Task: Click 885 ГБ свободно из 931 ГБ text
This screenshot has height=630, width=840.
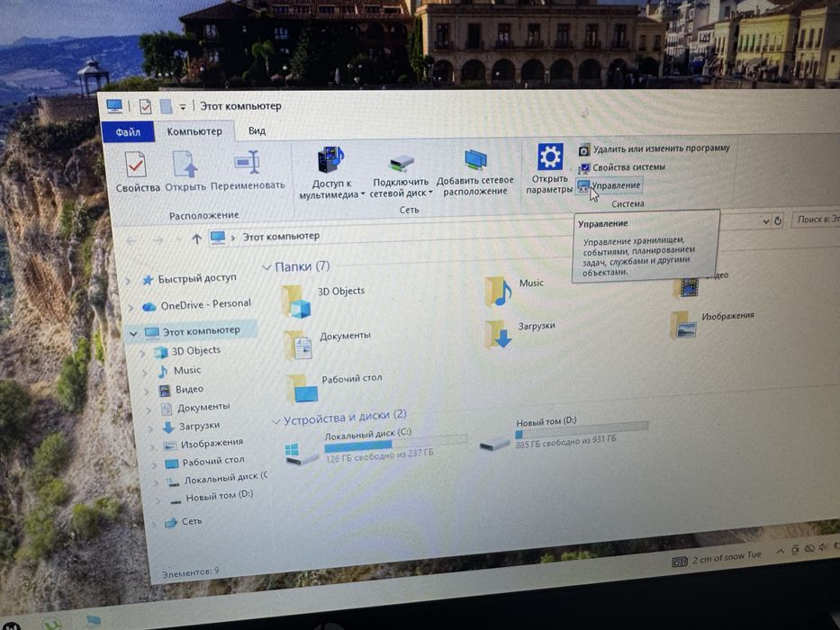Action: coord(565,441)
